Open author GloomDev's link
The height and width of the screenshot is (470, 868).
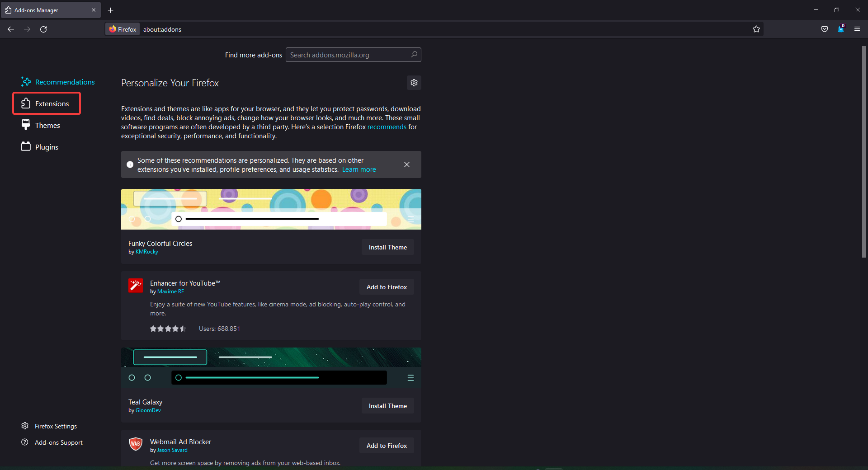(148, 410)
